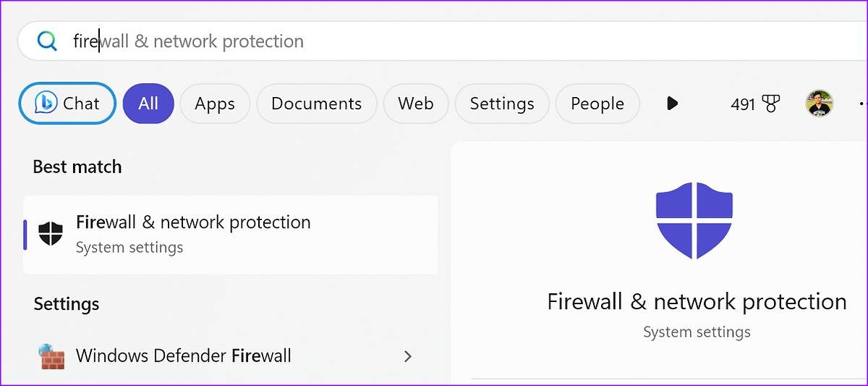This screenshot has width=868, height=386.
Task: Show more filter tabs with play arrow
Action: pos(672,104)
